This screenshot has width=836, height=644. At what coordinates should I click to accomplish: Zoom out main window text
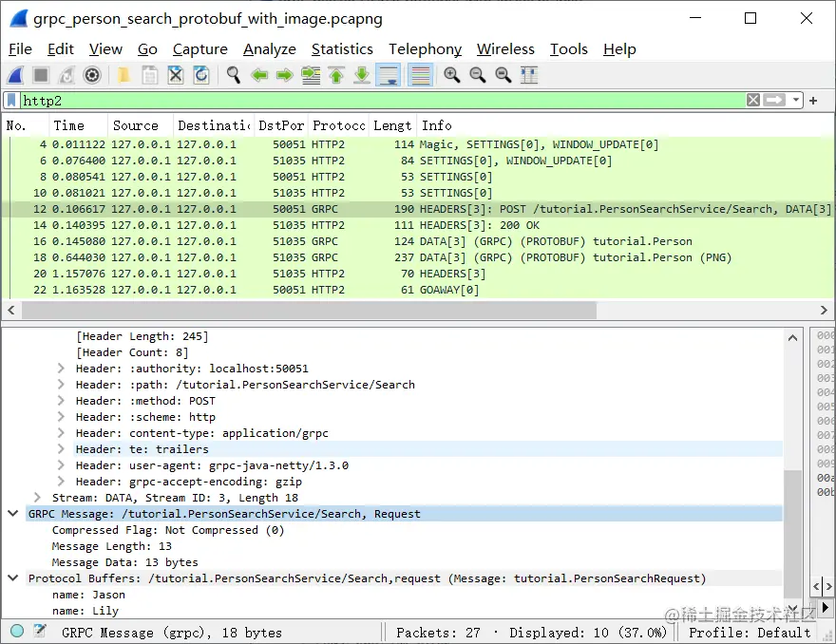click(477, 75)
